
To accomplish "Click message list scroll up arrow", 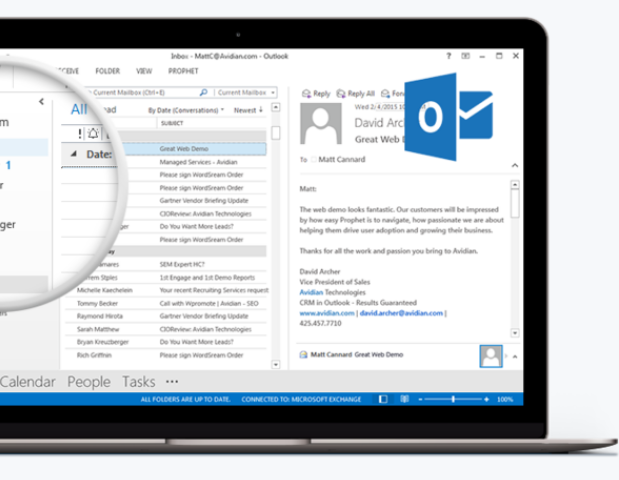I will 276,107.
